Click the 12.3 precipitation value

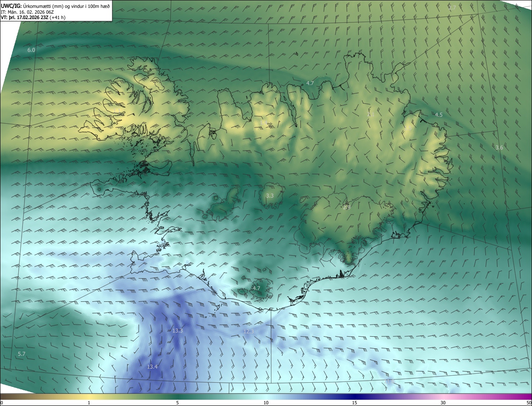[x=249, y=331]
